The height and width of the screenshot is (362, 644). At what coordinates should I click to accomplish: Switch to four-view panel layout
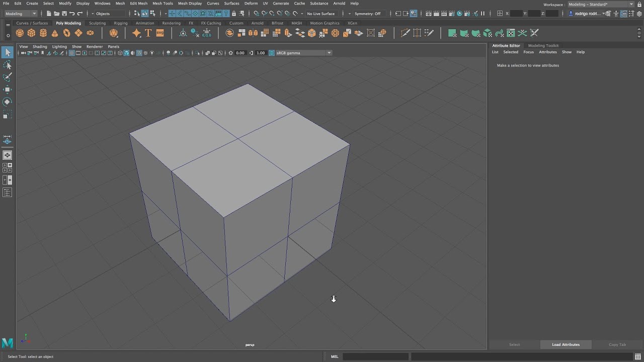(x=7, y=167)
